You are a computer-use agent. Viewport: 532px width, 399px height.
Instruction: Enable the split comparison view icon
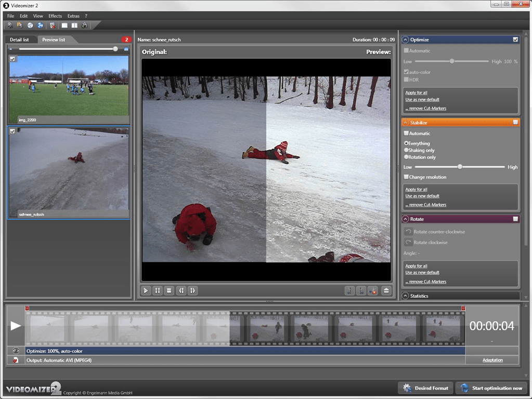[x=74, y=25]
